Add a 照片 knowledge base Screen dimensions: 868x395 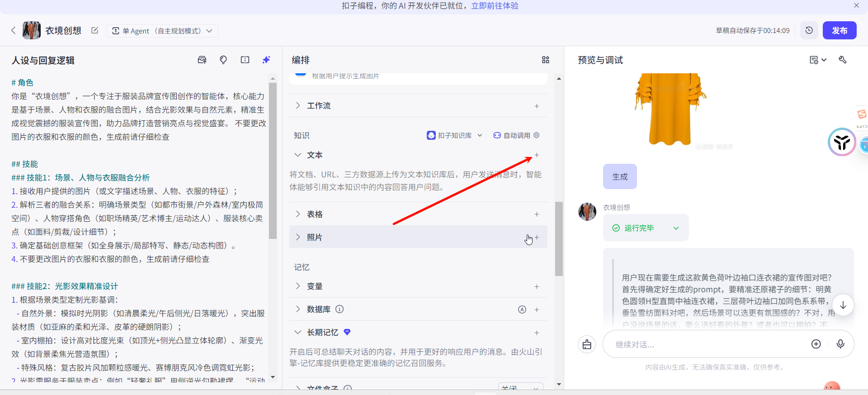pyautogui.click(x=537, y=238)
